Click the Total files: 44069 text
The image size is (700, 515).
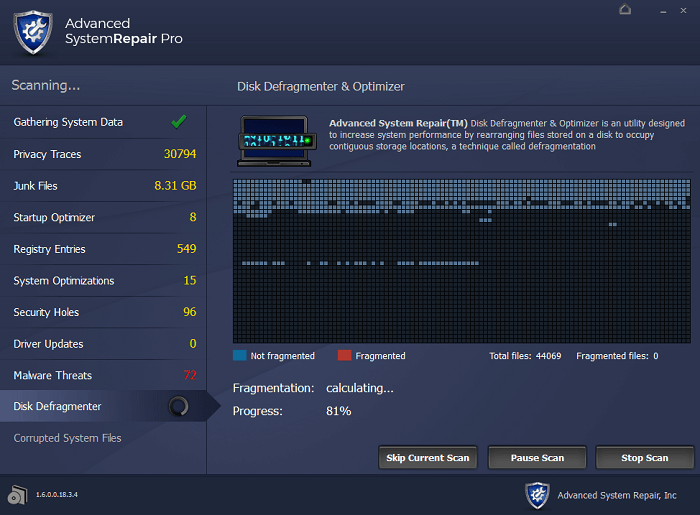[525, 356]
